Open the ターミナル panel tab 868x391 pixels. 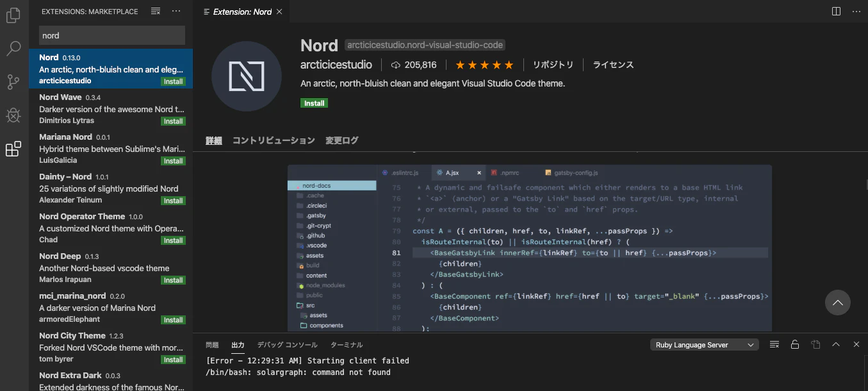[347, 345]
